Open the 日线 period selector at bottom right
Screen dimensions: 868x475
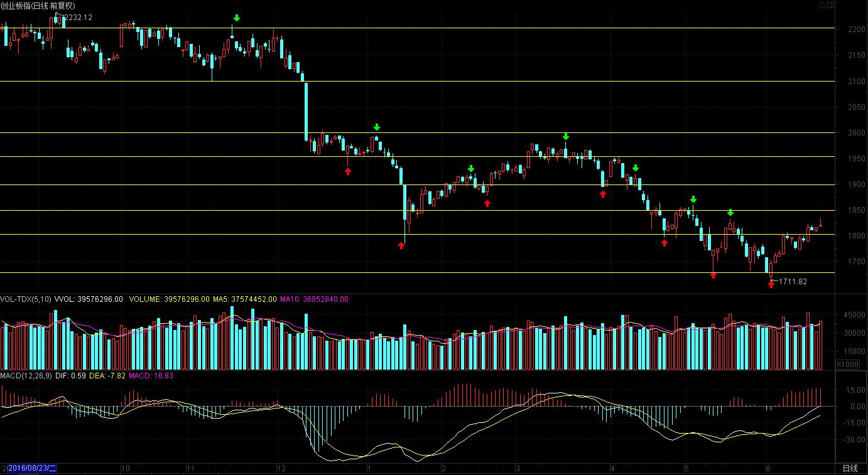[850, 469]
